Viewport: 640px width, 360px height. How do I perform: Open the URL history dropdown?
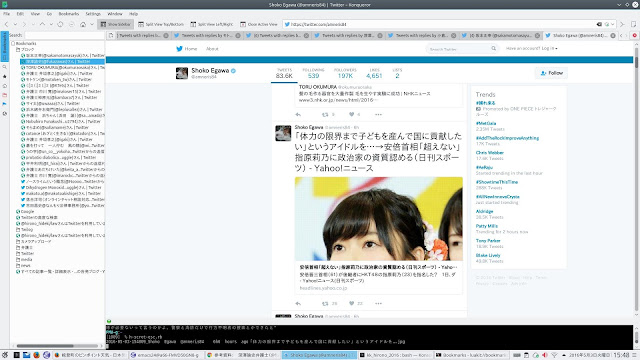[x=612, y=24]
